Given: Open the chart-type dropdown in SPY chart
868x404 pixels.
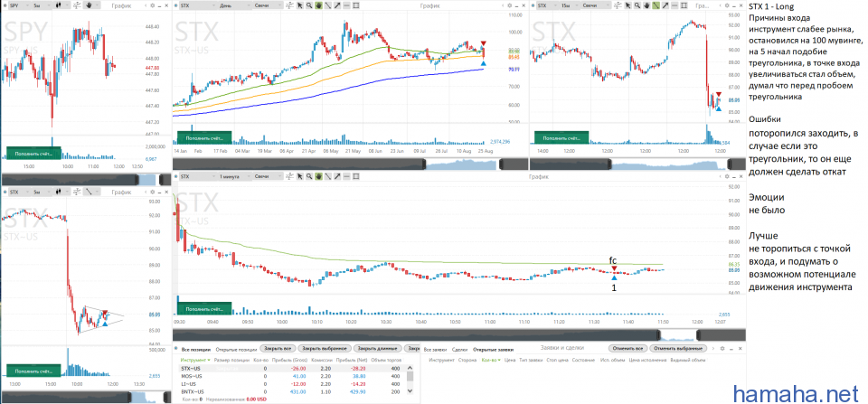Looking at the screenshot, I should tap(61, 5).
